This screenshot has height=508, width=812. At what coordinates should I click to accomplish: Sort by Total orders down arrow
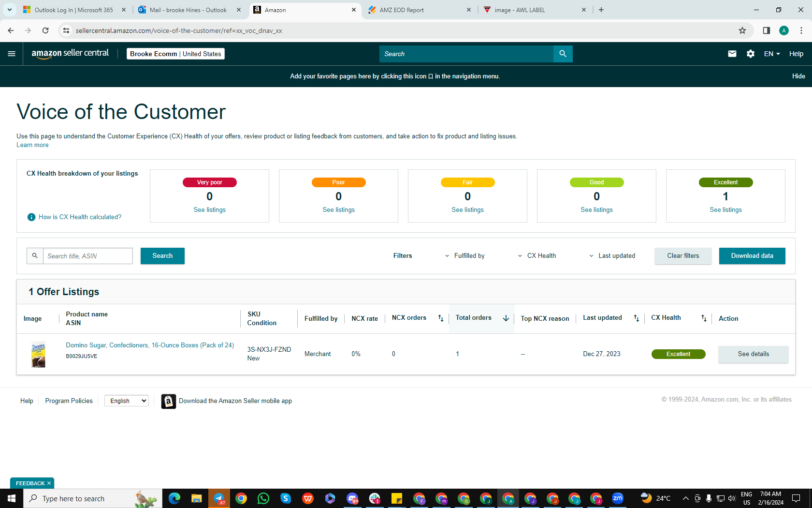pyautogui.click(x=506, y=318)
